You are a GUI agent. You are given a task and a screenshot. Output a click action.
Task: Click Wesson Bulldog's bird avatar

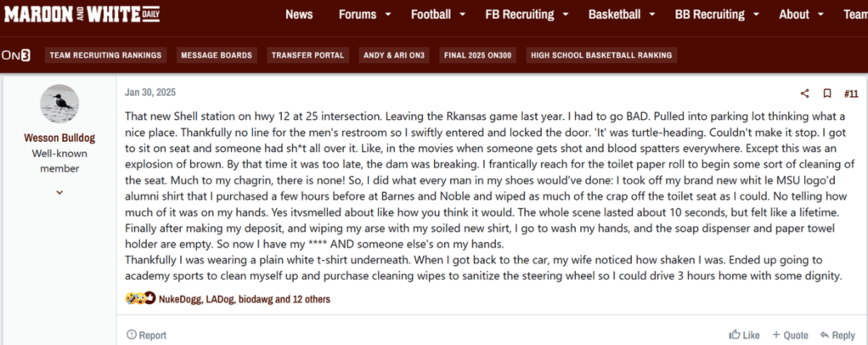[59, 104]
